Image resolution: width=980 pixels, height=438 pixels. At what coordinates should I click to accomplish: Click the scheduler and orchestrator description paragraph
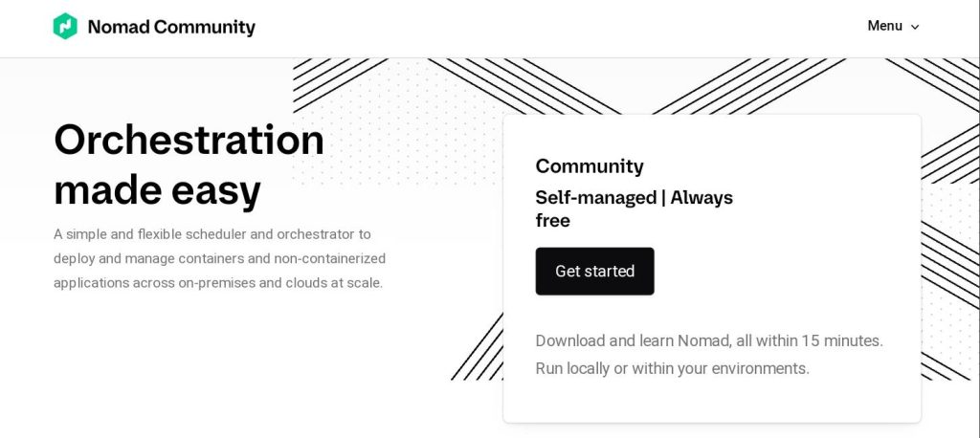click(x=219, y=258)
